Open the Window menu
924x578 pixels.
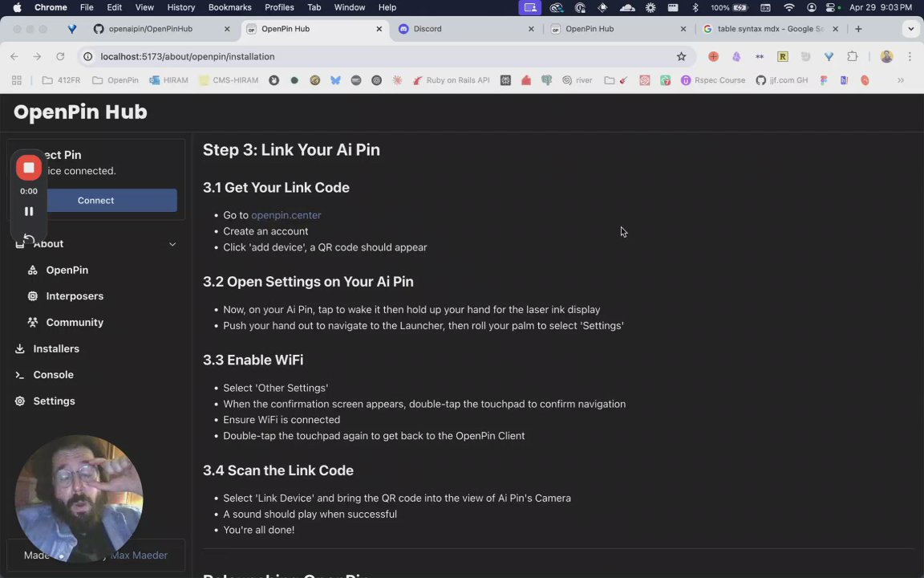click(350, 8)
